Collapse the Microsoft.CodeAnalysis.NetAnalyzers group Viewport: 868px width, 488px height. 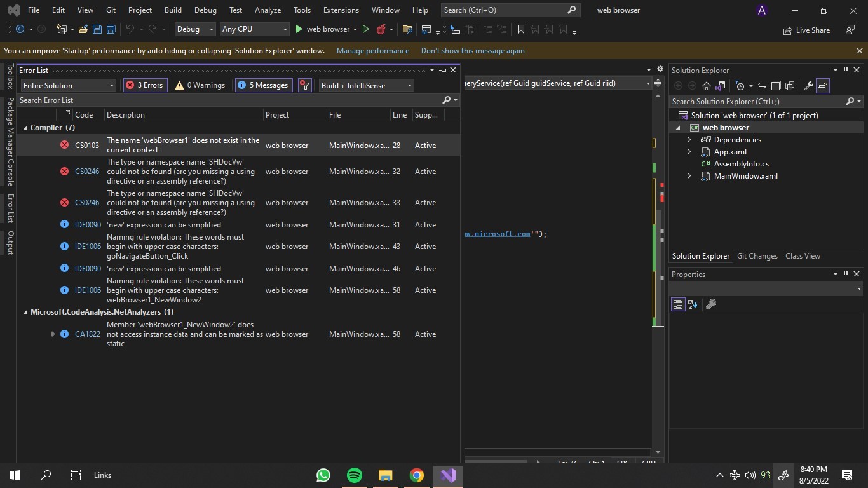(x=26, y=312)
